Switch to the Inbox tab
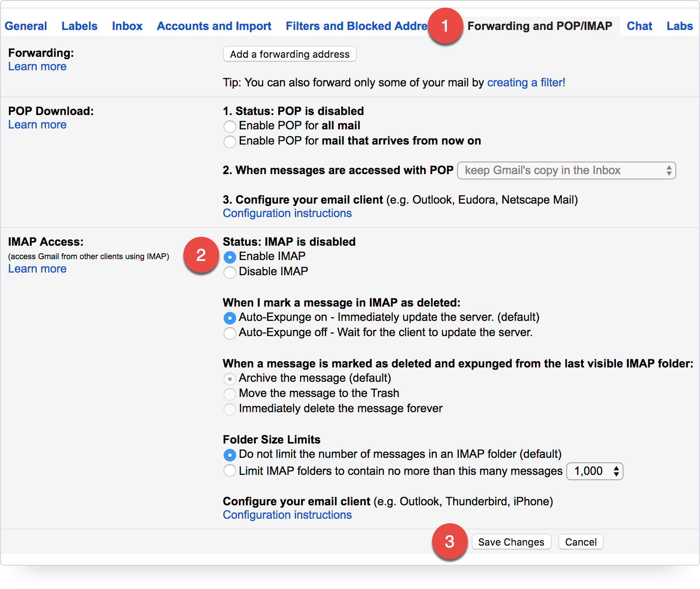The height and width of the screenshot is (589, 700). coord(127,26)
